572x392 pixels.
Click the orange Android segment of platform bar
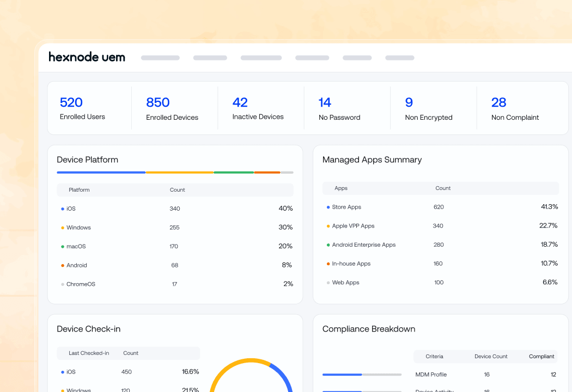[x=267, y=173]
